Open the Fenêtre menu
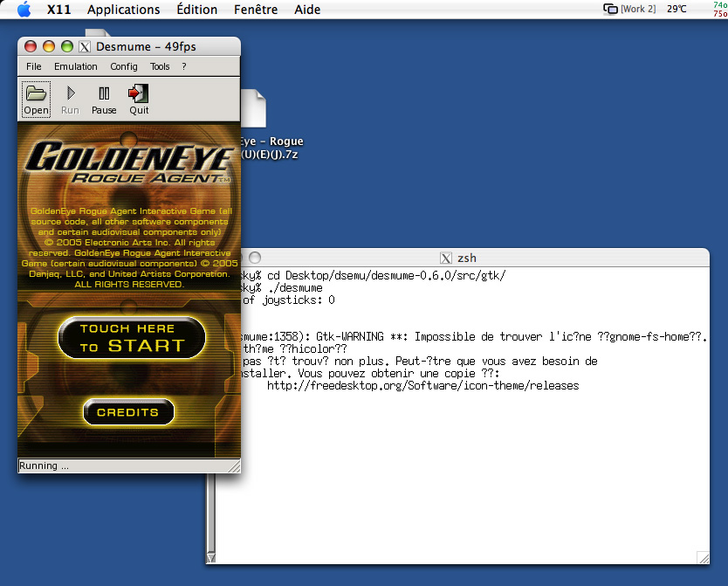Screen dimensions: 728x586 pyautogui.click(x=256, y=10)
